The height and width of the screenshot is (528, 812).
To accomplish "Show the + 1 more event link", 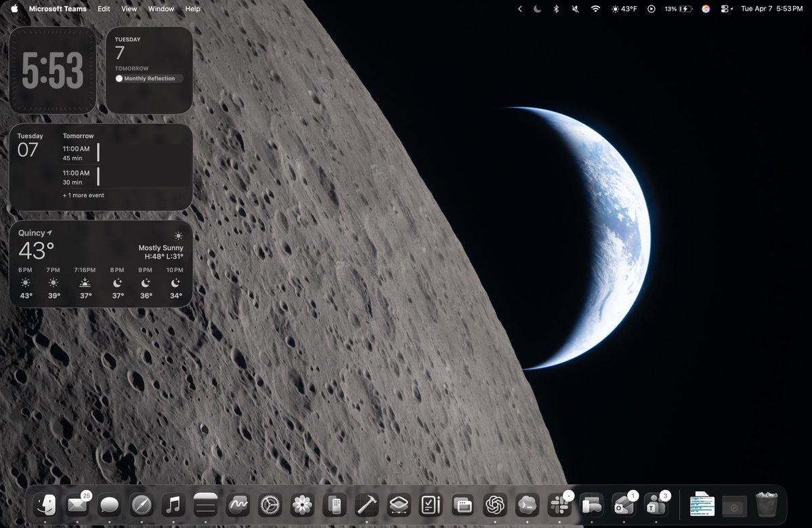I will pyautogui.click(x=83, y=195).
